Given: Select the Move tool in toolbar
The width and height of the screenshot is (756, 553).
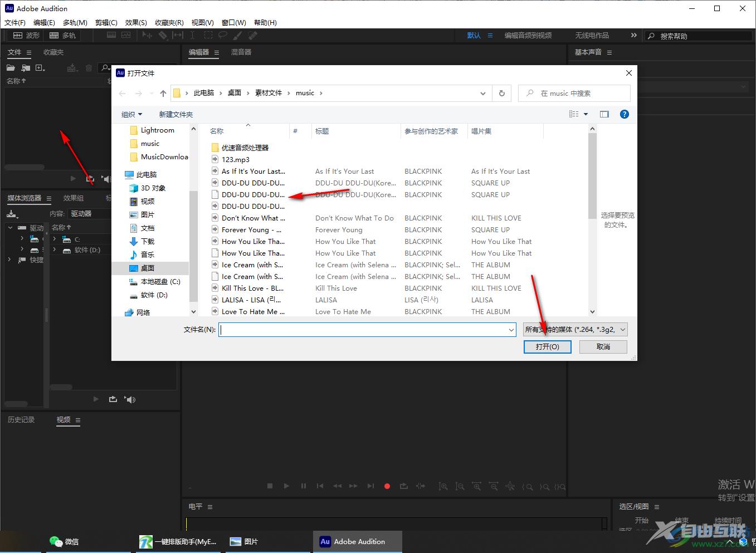Looking at the screenshot, I should coord(147,35).
